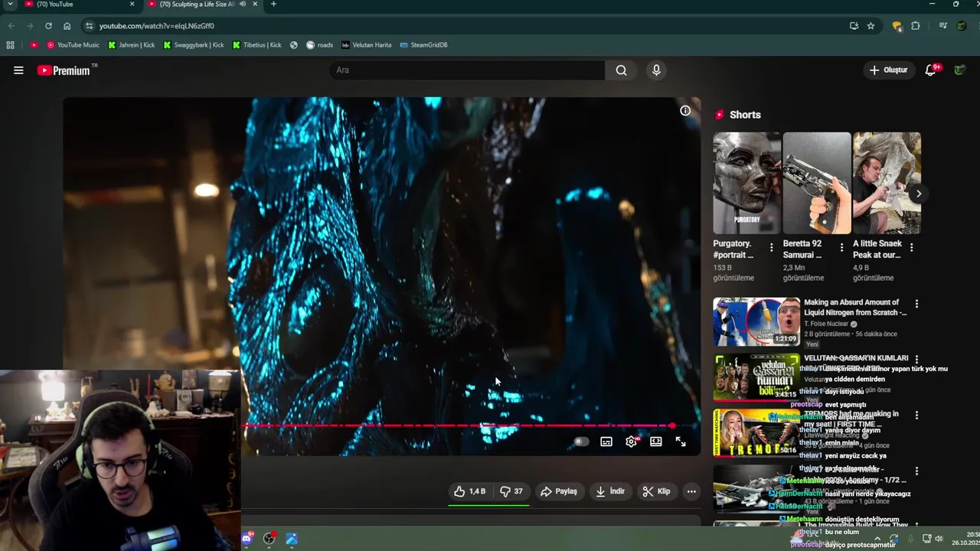Screen dimensions: 980x551
Task: Open Velutan Harita bookmark
Action: tap(367, 45)
